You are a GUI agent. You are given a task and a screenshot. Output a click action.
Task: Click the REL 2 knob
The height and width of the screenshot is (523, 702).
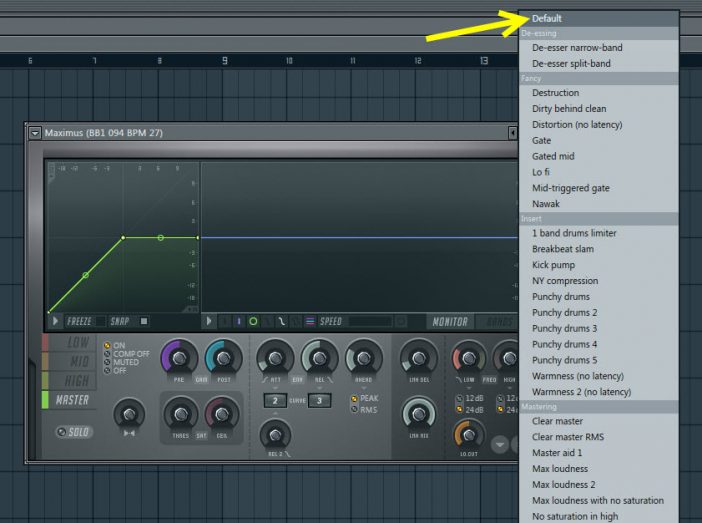[275, 434]
